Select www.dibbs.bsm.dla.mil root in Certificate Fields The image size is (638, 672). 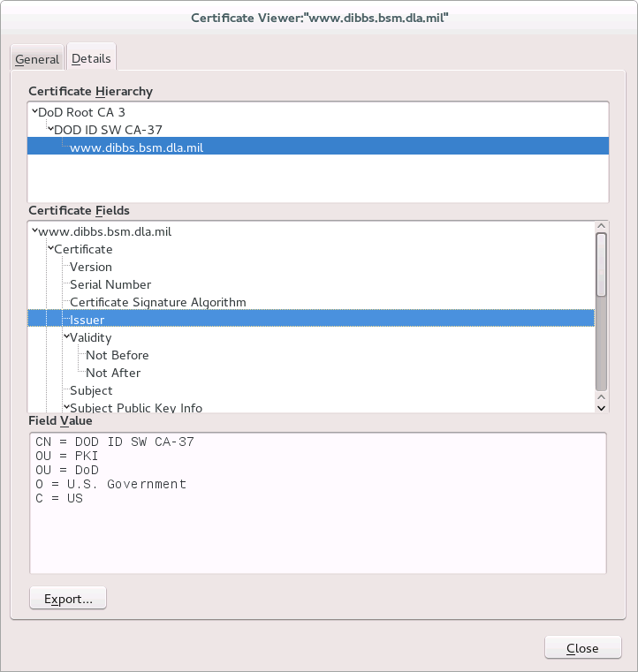click(x=104, y=232)
